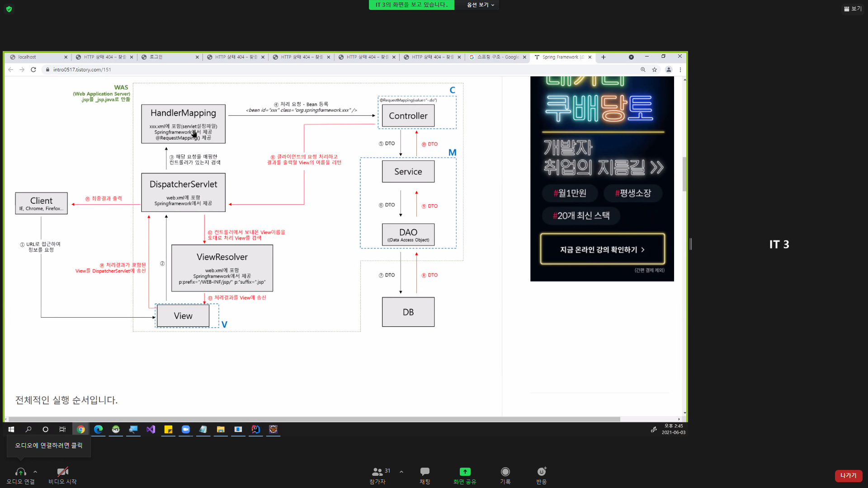Reload the tistory page in Chrome
Image resolution: width=868 pixels, height=488 pixels.
33,70
